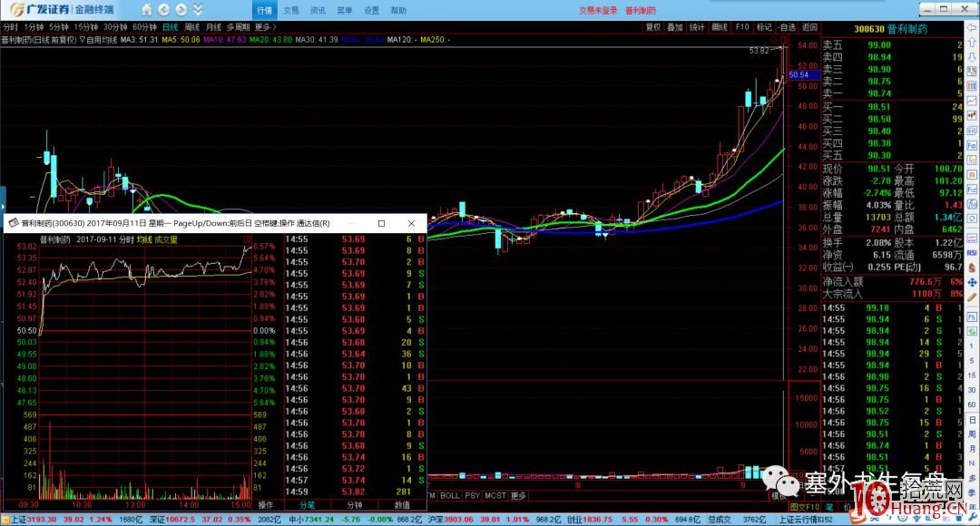This screenshot has height=526, width=980.
Task: Switch the chart to 60分钟 period
Action: (144, 27)
